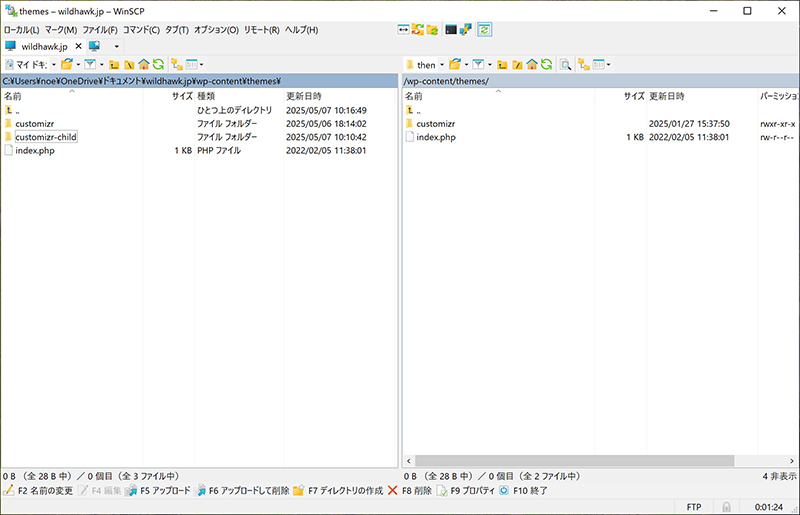Expand the local drive dropdown マイドキ

coord(53,65)
